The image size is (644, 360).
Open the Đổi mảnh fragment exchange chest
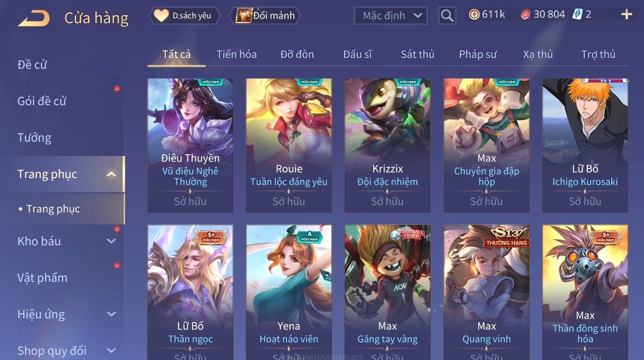coord(265,16)
